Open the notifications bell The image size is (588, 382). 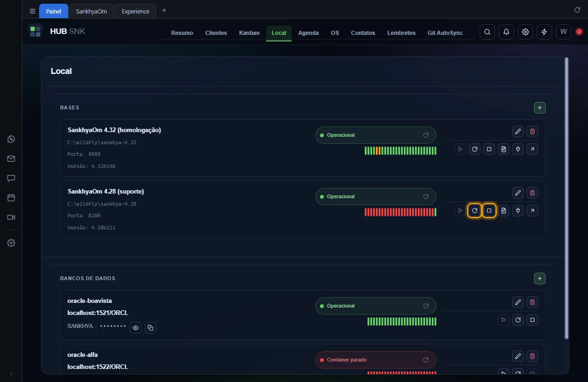coord(506,32)
